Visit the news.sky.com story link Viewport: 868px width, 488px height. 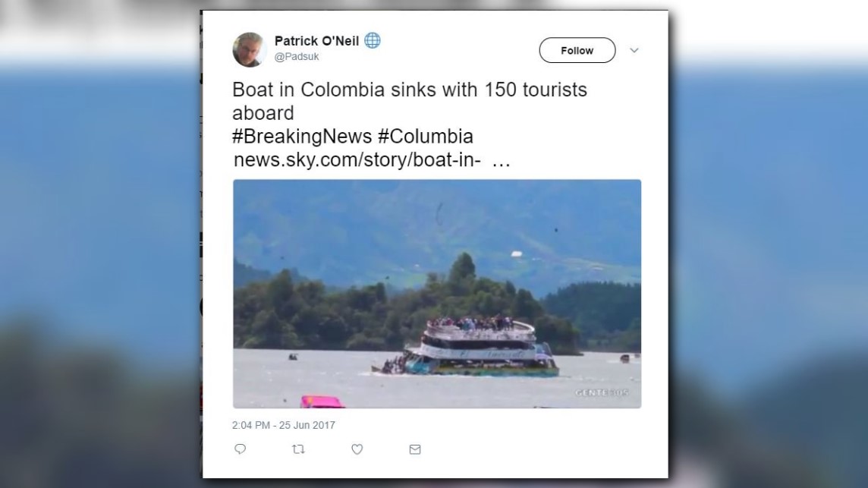point(372,160)
